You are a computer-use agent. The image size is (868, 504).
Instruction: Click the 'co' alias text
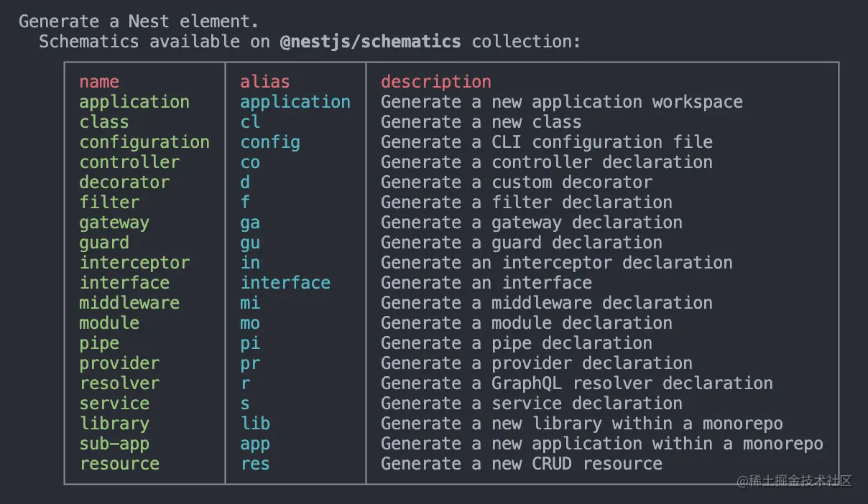[x=250, y=163]
